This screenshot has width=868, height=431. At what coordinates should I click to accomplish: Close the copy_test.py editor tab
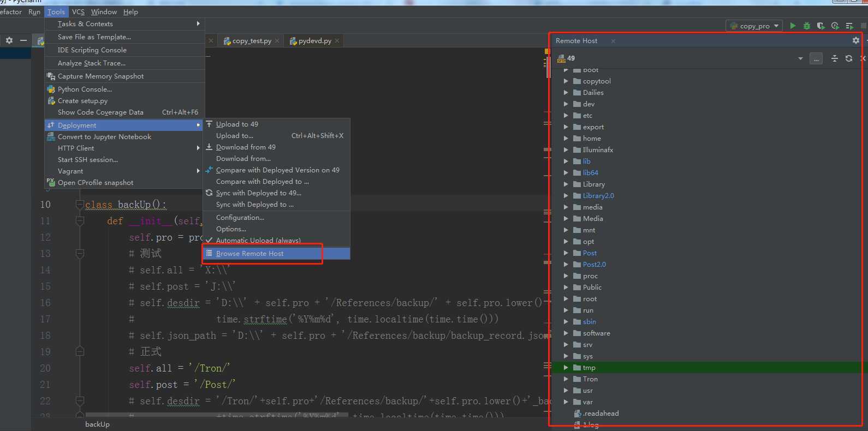coord(277,41)
